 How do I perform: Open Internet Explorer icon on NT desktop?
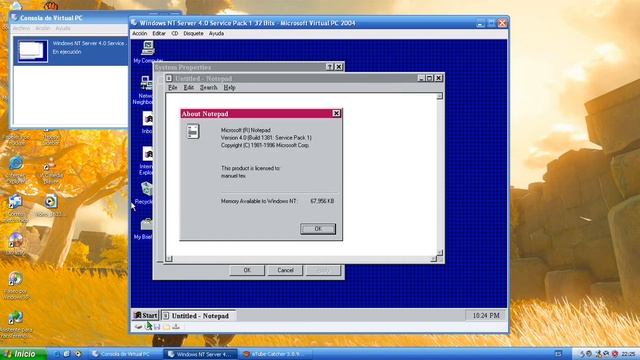[148, 154]
